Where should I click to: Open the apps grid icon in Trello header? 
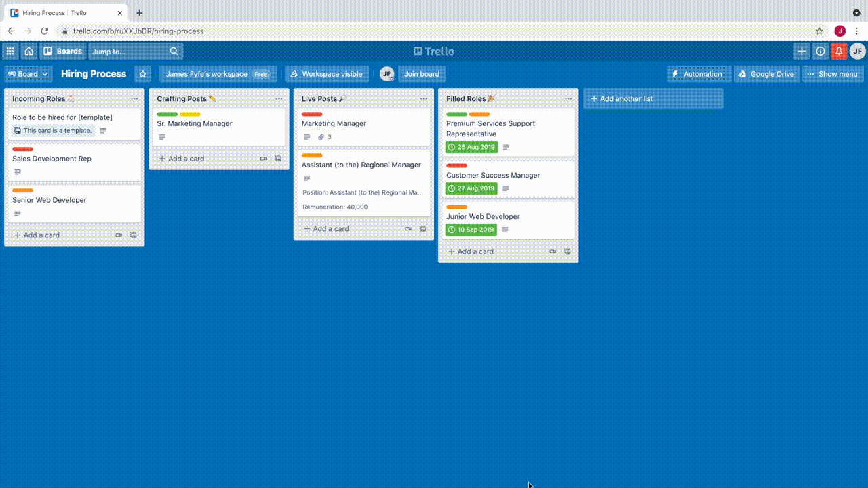click(10, 51)
